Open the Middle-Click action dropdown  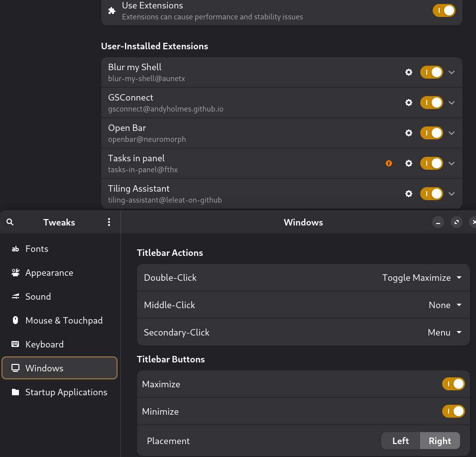(x=445, y=305)
